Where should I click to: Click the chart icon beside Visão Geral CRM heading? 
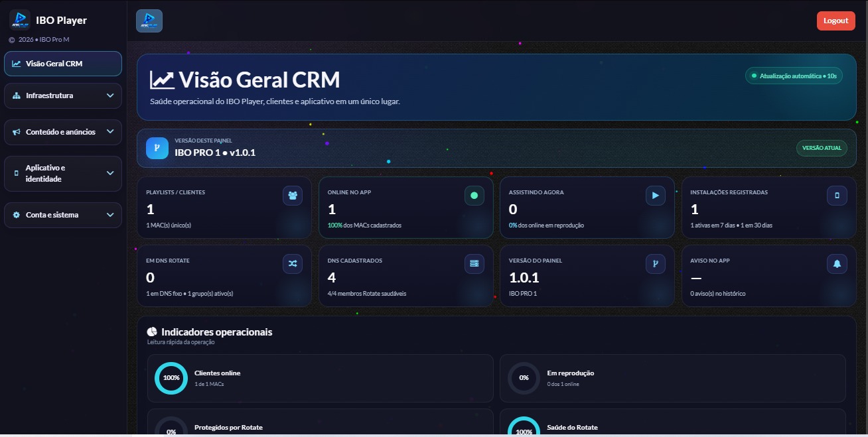tap(162, 80)
